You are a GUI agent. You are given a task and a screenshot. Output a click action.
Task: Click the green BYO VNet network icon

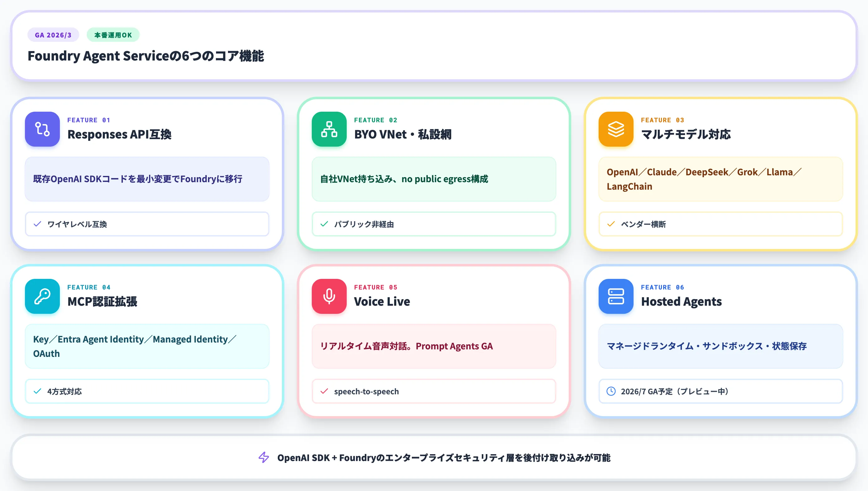pos(329,129)
